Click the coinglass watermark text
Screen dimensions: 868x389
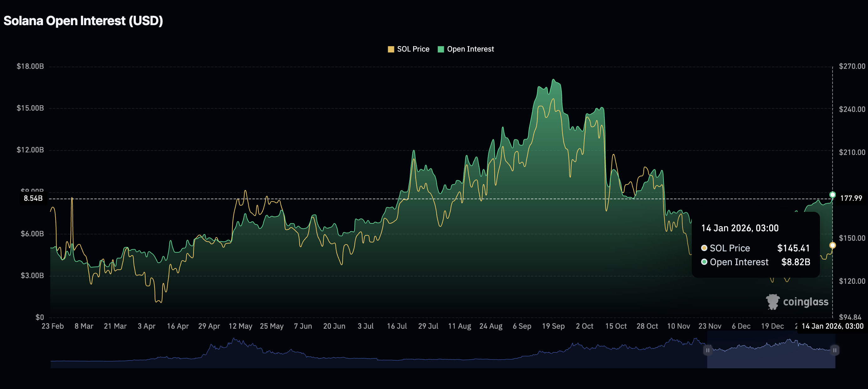click(x=805, y=302)
